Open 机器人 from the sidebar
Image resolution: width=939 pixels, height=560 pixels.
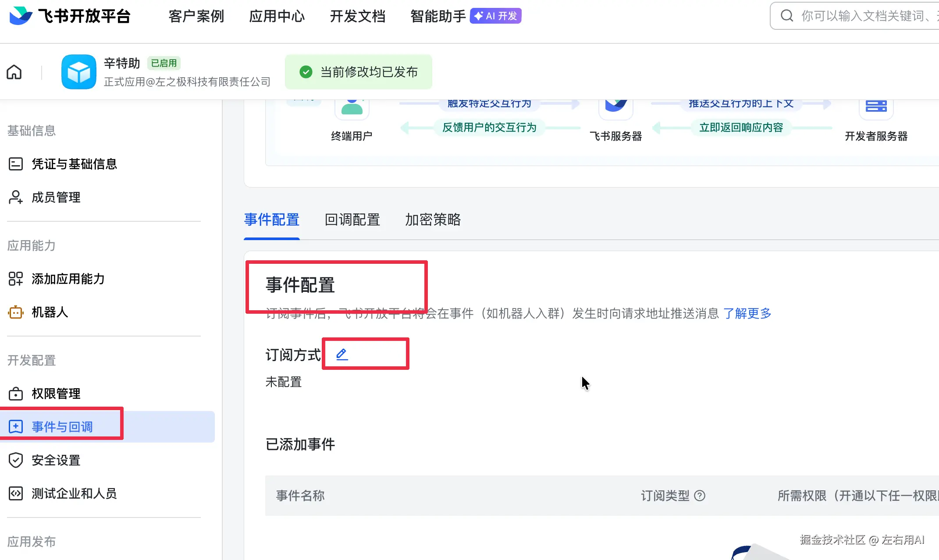[x=50, y=312]
